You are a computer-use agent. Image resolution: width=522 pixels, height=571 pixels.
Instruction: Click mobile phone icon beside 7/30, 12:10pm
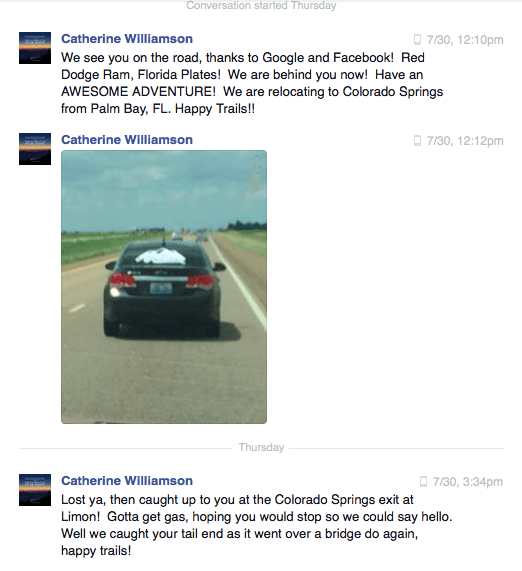pos(417,39)
